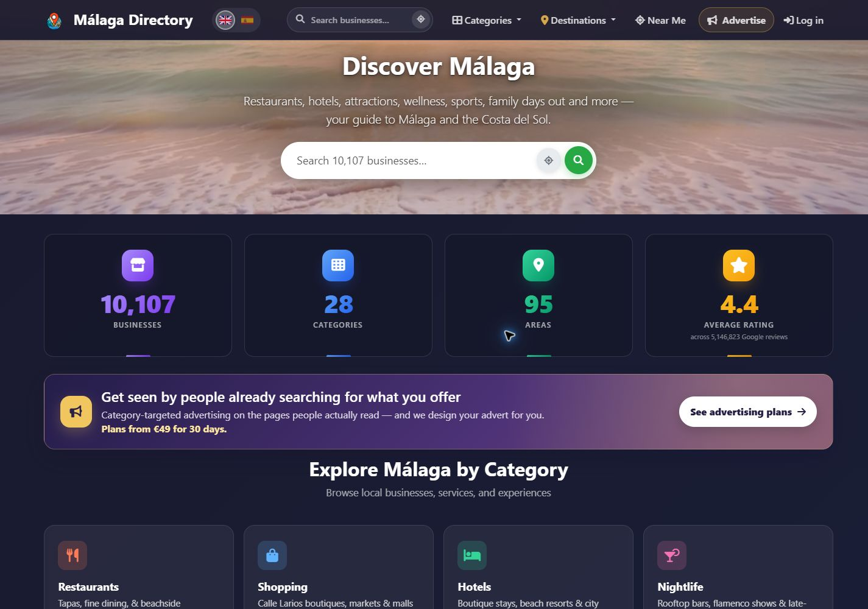868x609 pixels.
Task: Click the yellow megaphone icon in the advert banner
Action: click(x=76, y=412)
